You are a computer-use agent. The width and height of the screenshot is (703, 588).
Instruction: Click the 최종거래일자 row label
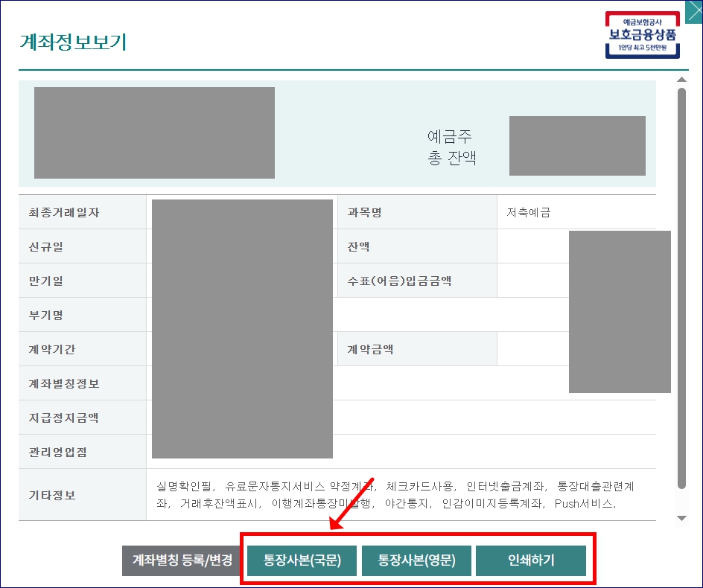(x=63, y=211)
